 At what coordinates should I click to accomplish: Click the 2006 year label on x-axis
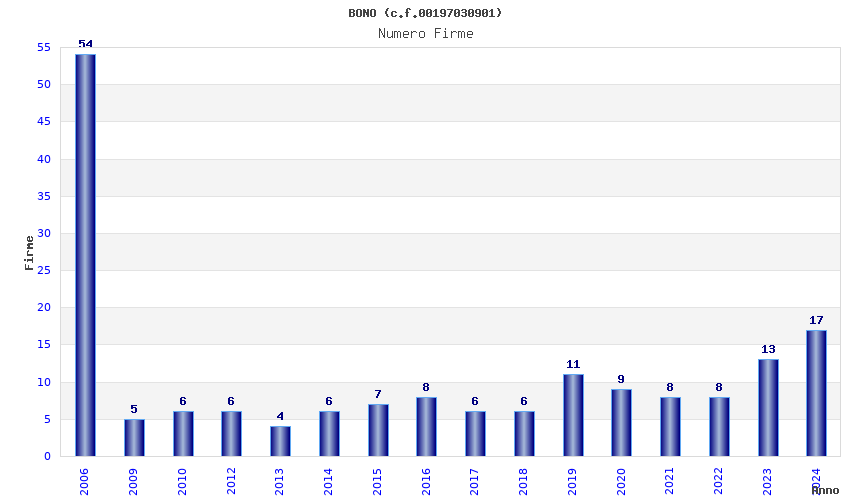pyautogui.click(x=85, y=482)
